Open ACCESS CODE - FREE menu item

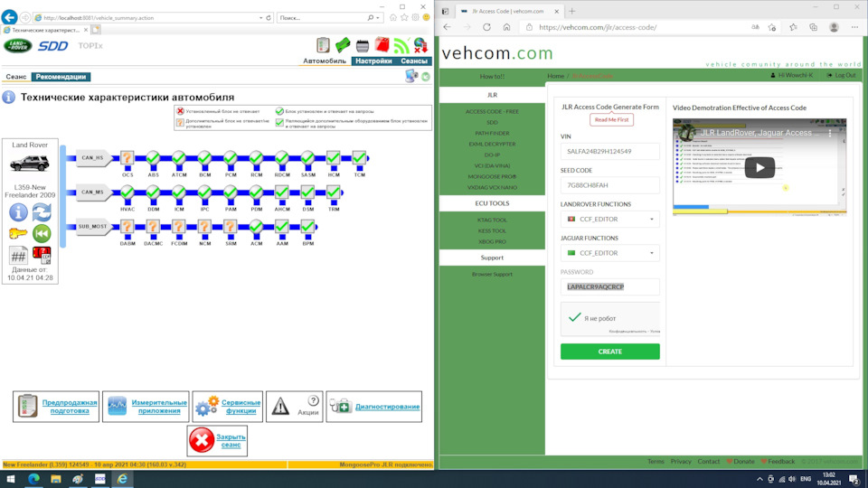(492, 111)
